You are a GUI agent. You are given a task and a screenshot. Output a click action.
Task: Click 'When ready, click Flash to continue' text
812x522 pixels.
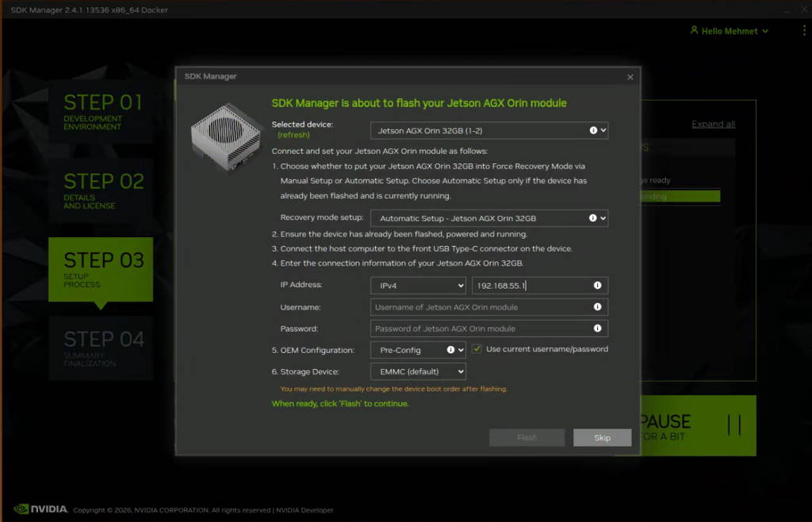tap(340, 404)
